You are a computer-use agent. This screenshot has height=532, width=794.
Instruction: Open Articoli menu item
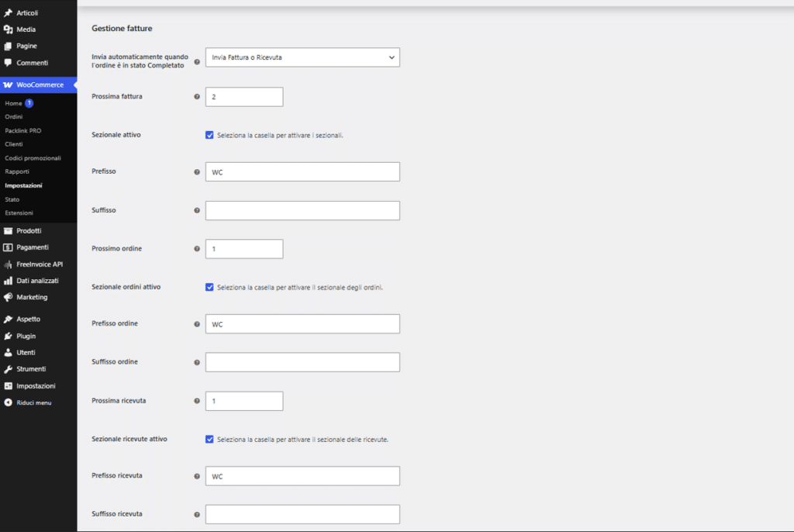[x=39, y=12]
